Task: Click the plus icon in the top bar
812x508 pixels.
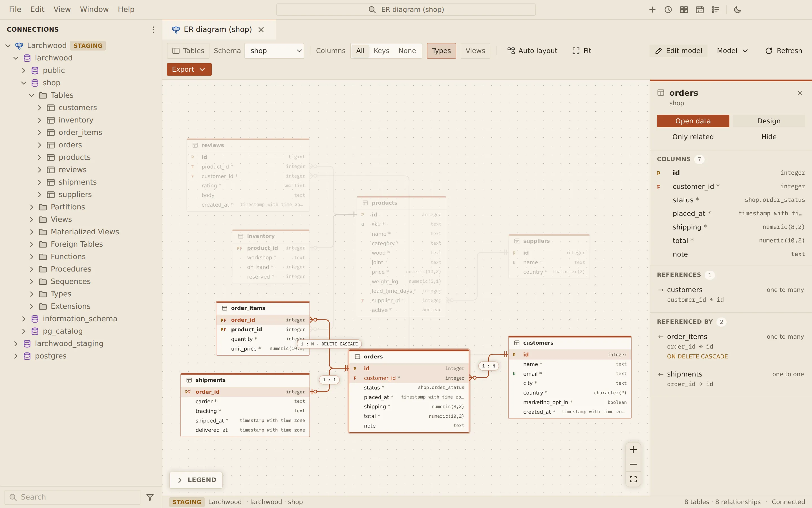Action: click(652, 10)
